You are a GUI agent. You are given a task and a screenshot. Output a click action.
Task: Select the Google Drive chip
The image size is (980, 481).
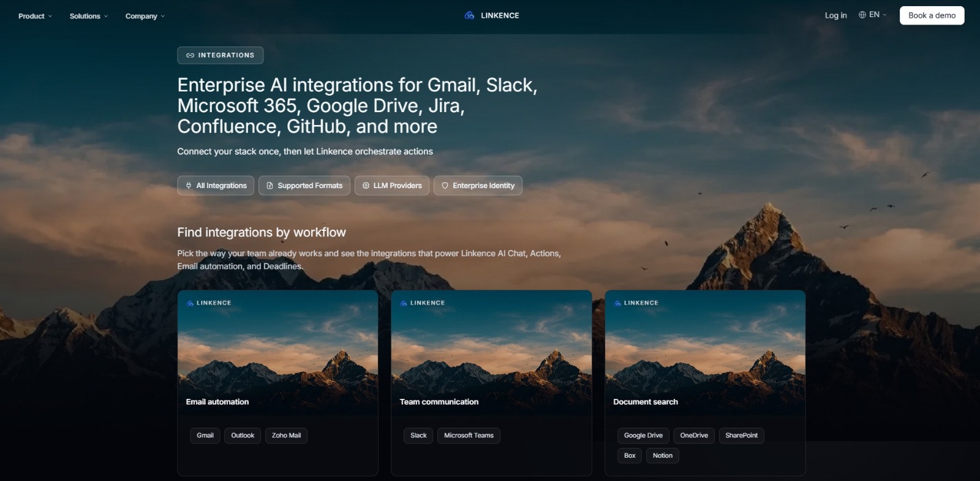[643, 436]
